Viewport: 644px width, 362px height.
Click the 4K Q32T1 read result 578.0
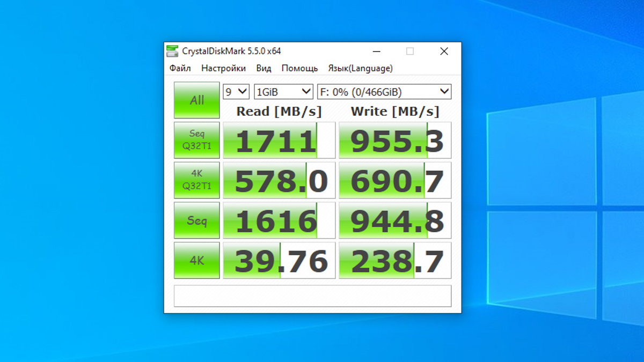point(279,181)
